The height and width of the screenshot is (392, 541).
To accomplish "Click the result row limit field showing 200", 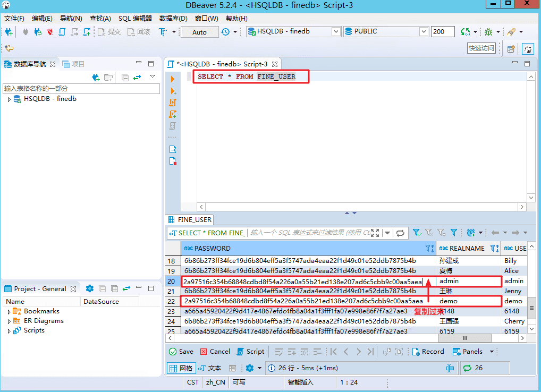I will (x=443, y=31).
